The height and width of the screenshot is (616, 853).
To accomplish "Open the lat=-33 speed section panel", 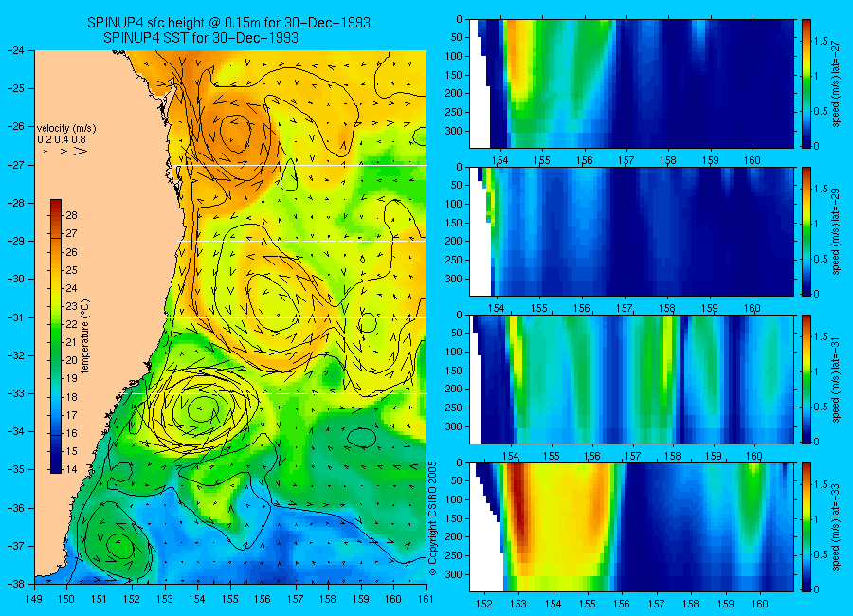I will [631, 527].
